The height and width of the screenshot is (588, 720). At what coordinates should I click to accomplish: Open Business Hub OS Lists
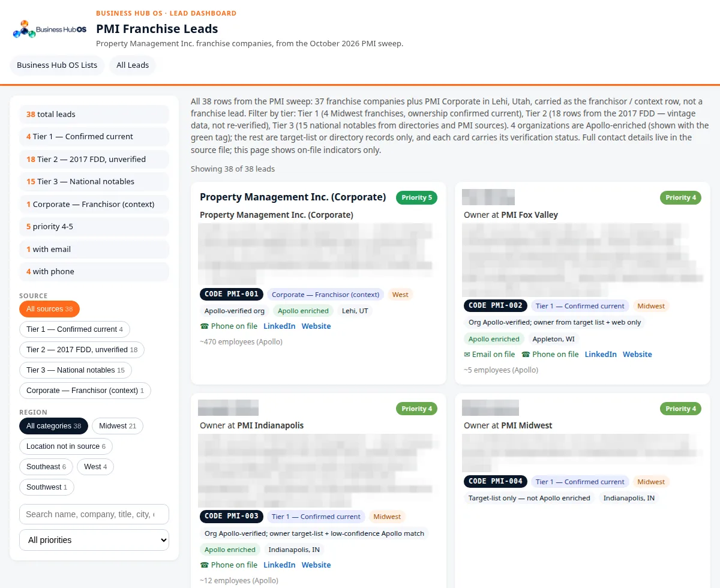[x=57, y=65]
